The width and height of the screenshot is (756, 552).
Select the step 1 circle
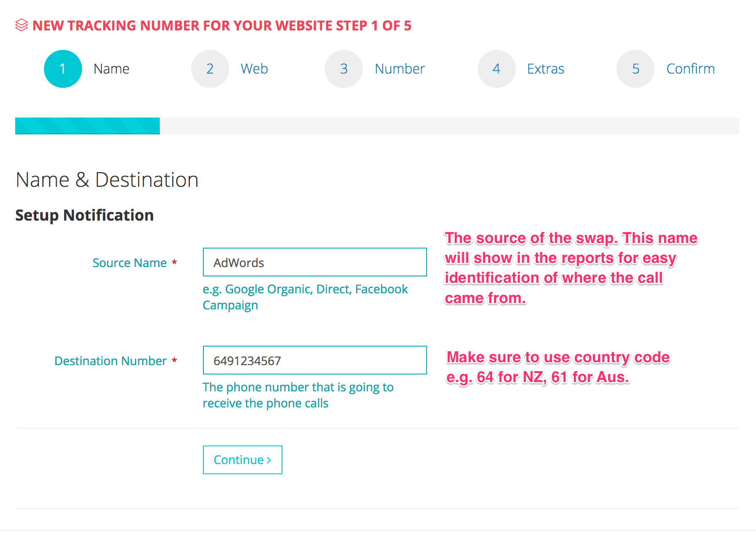pyautogui.click(x=63, y=69)
